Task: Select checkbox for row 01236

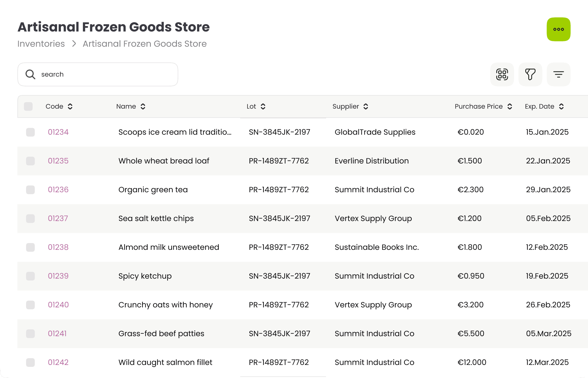Action: (x=30, y=190)
